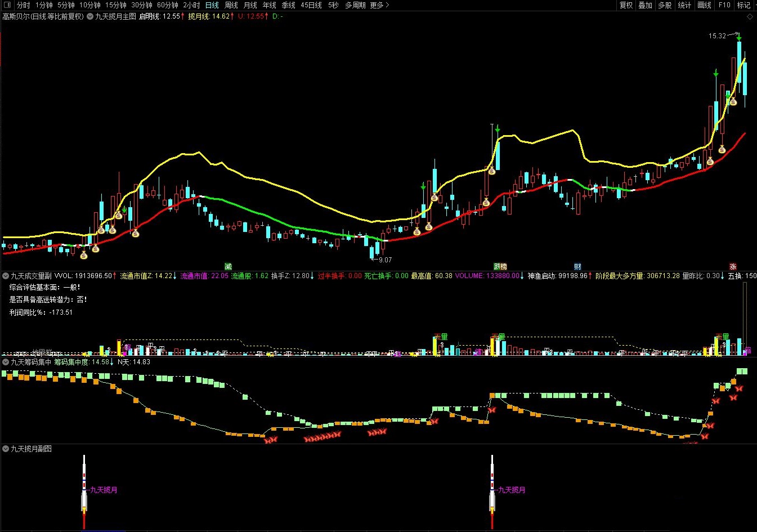Click the 利润同比%: -173.51 text
This screenshot has width=757, height=532.
41,312
